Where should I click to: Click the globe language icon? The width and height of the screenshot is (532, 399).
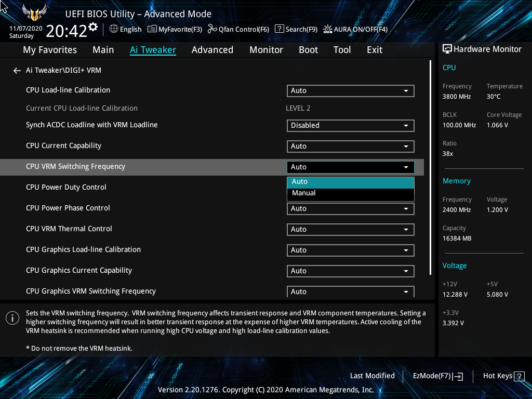coord(114,29)
